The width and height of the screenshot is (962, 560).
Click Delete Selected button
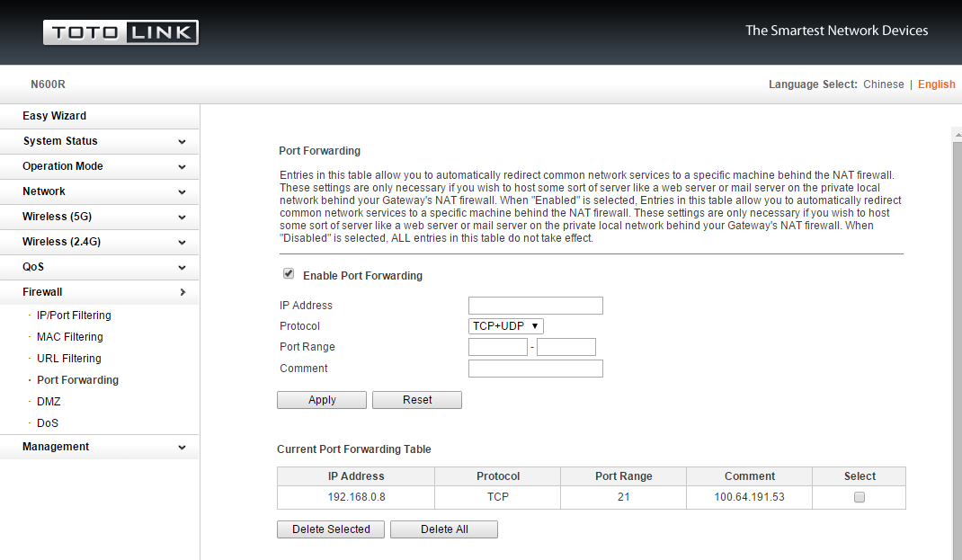331,529
